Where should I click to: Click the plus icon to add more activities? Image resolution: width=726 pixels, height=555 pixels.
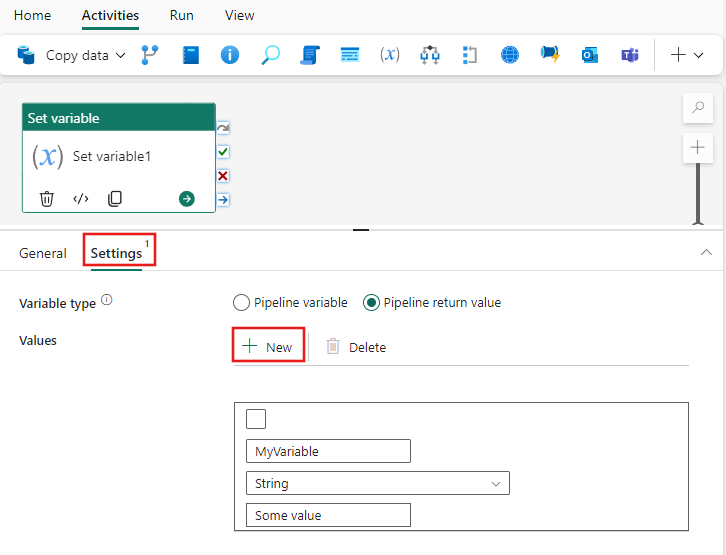point(678,55)
